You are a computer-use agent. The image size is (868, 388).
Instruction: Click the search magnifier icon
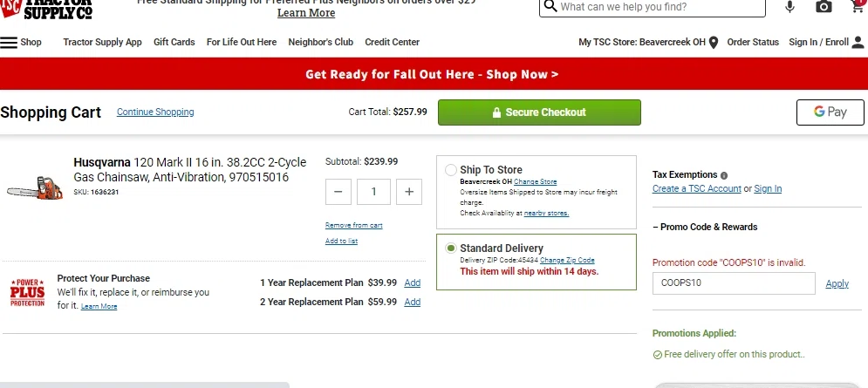click(x=550, y=6)
